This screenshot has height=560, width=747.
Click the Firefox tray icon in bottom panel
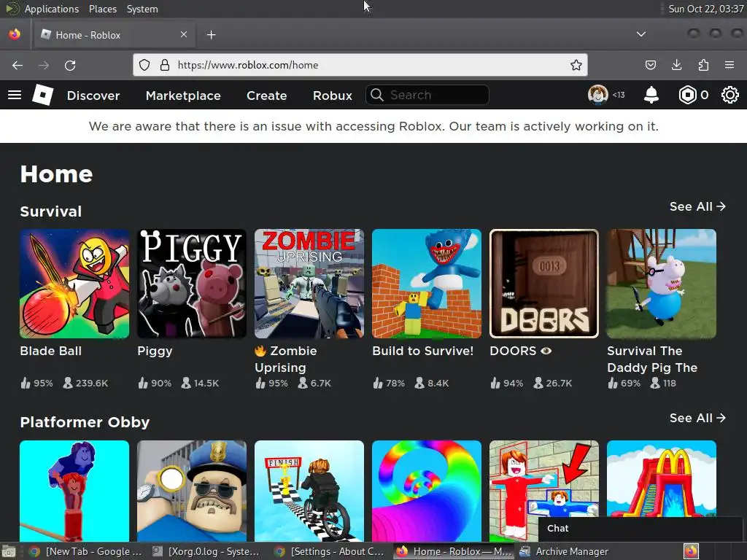pyautogui.click(x=692, y=551)
